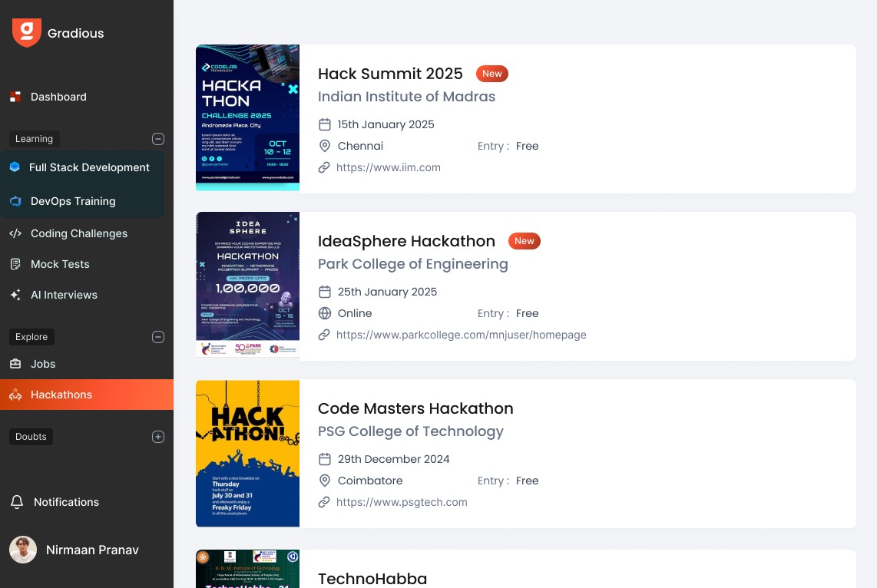Screen dimensions: 877x588
Task: Open the Mock Tests clipboard icon
Action: coord(15,264)
